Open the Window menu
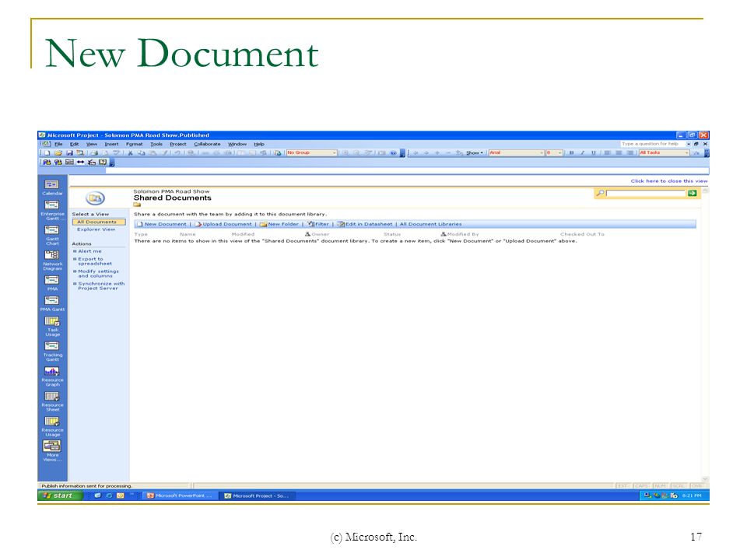 pyautogui.click(x=237, y=144)
